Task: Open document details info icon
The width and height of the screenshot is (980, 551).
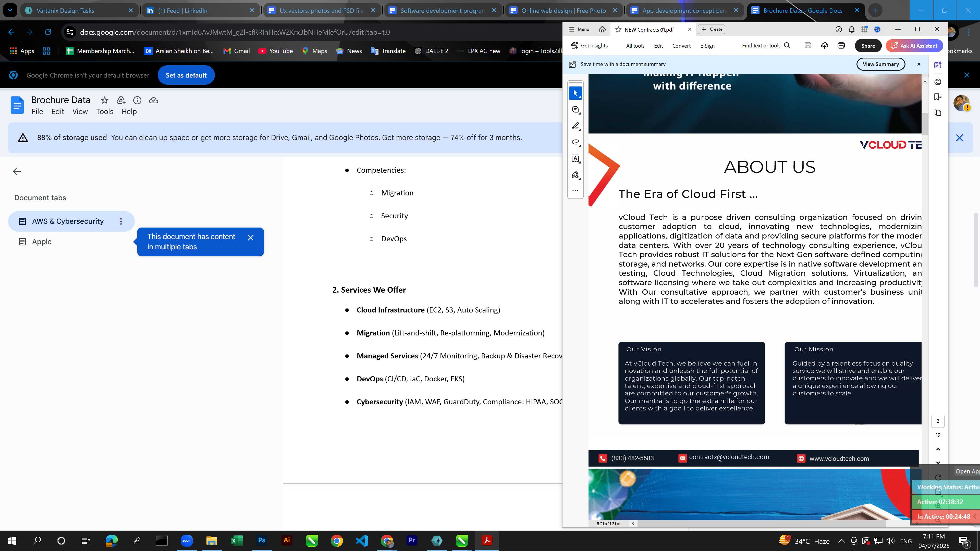Action: coord(137,101)
